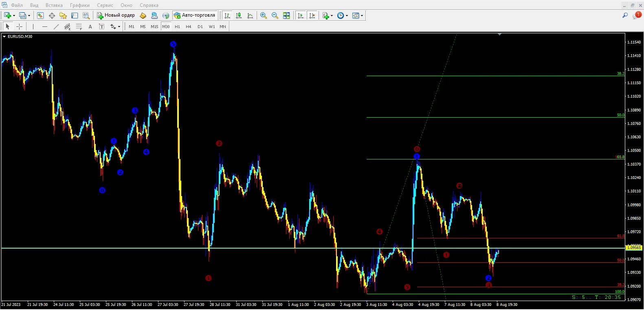The image size is (644, 310).
Task: Open the Profiles toolbar icon
Action: 22,15
